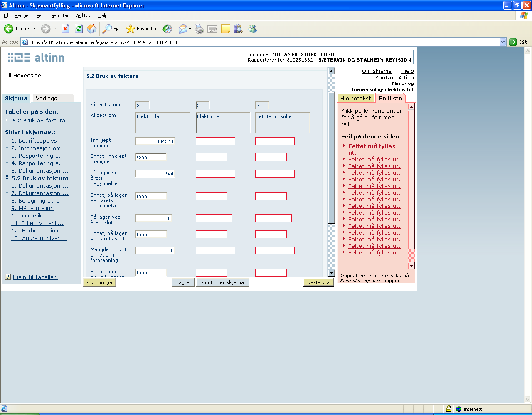Click the Internett zone indicator

[x=469, y=409]
